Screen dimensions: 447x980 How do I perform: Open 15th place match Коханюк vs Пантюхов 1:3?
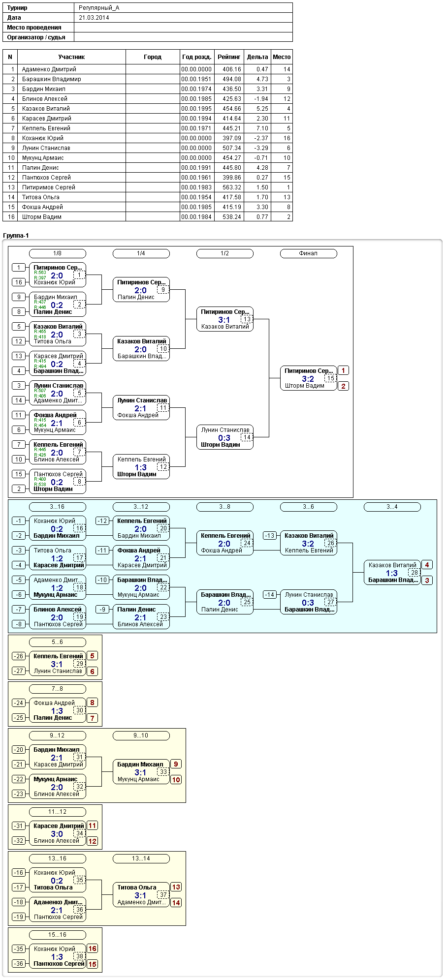pyautogui.click(x=58, y=956)
